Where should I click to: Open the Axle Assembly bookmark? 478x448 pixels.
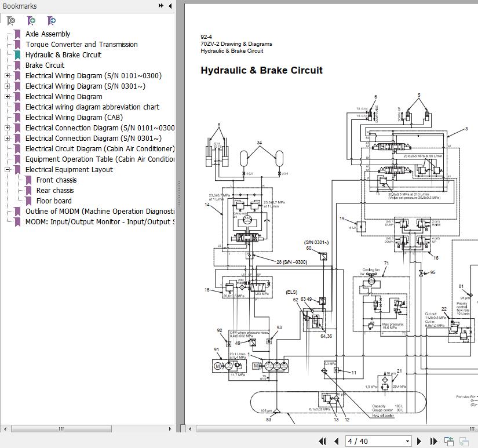pos(48,34)
